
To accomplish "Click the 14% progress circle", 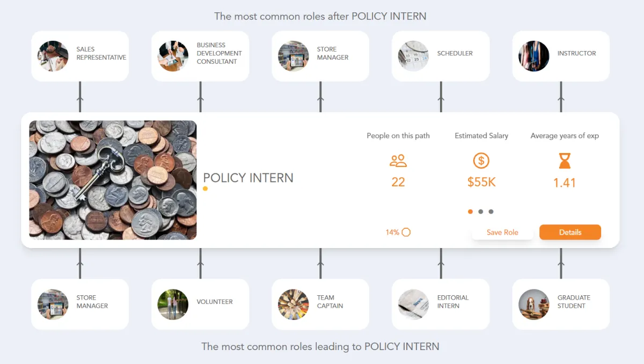I will [406, 232].
